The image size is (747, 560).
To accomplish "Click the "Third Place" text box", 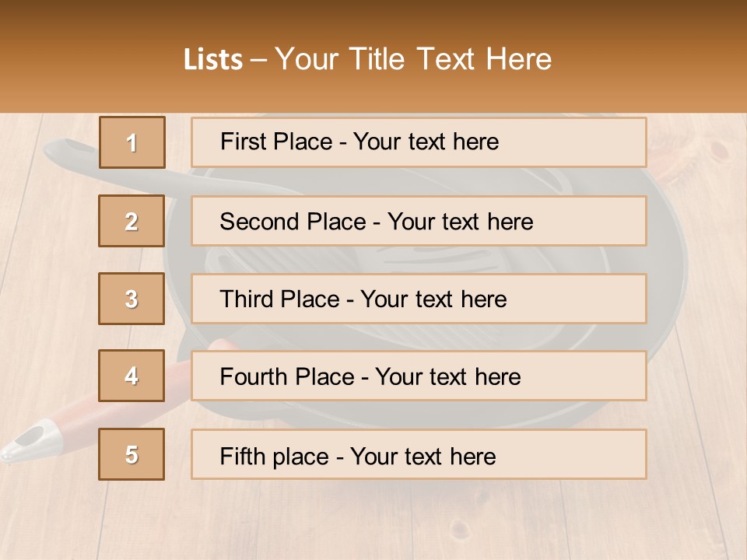I will point(419,299).
